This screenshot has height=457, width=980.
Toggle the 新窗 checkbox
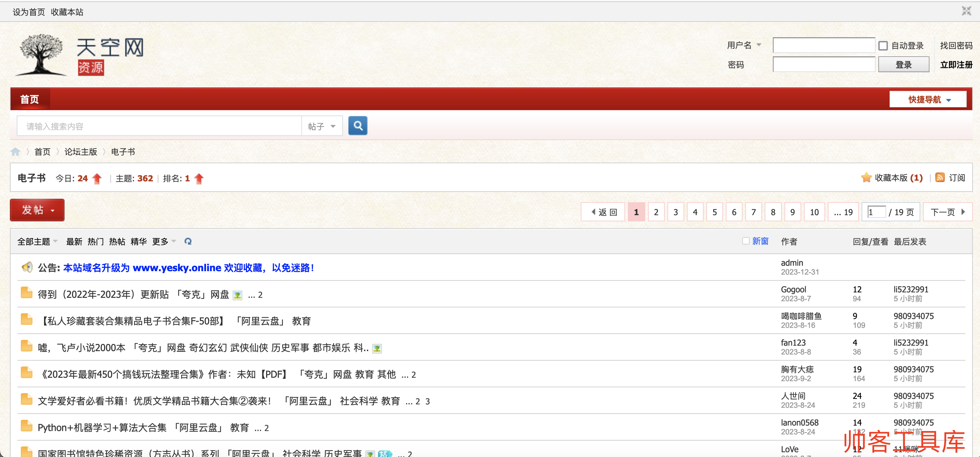click(x=746, y=241)
